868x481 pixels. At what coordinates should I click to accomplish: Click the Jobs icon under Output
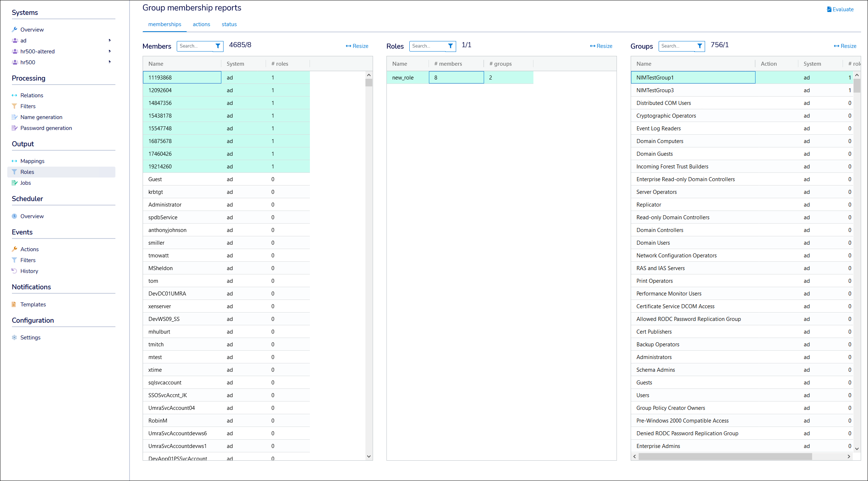(15, 183)
